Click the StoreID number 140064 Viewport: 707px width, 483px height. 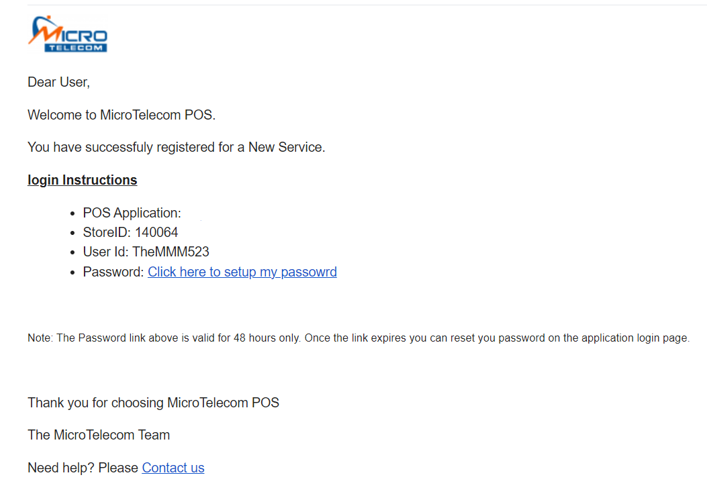click(156, 232)
